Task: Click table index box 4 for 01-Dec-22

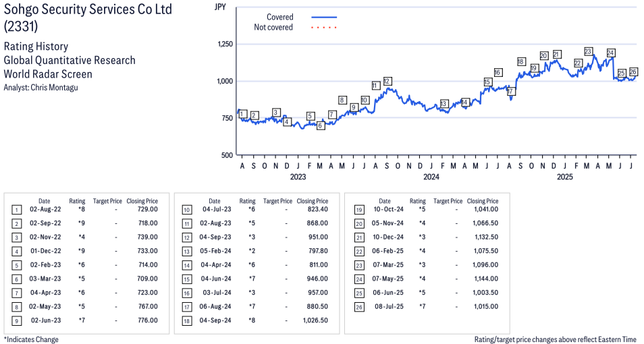Action: pyautogui.click(x=16, y=252)
